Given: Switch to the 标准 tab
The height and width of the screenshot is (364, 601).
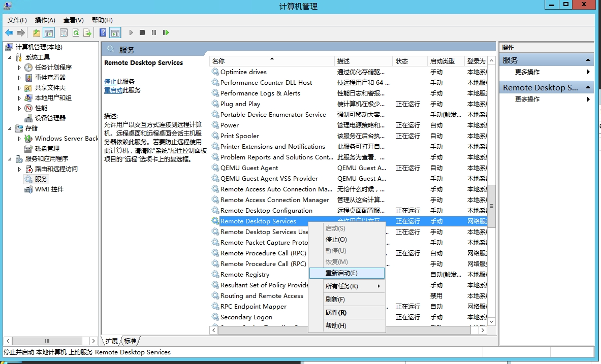Looking at the screenshot, I should [x=130, y=341].
